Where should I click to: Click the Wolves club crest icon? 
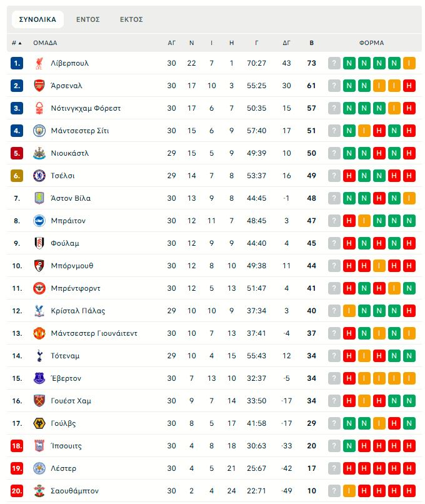pyautogui.click(x=39, y=423)
